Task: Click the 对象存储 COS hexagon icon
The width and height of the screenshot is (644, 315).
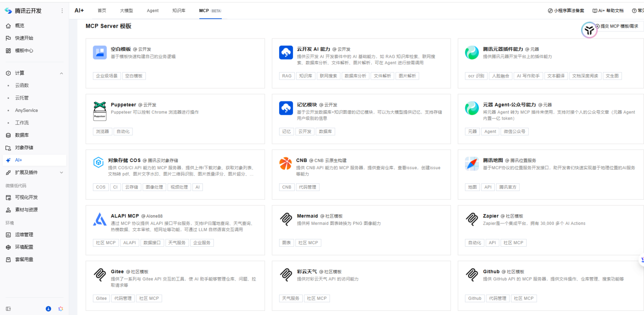Action: pos(98,163)
